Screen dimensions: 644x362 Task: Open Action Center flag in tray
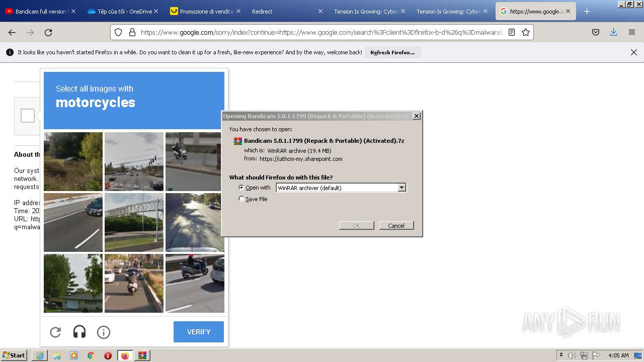tap(596, 355)
